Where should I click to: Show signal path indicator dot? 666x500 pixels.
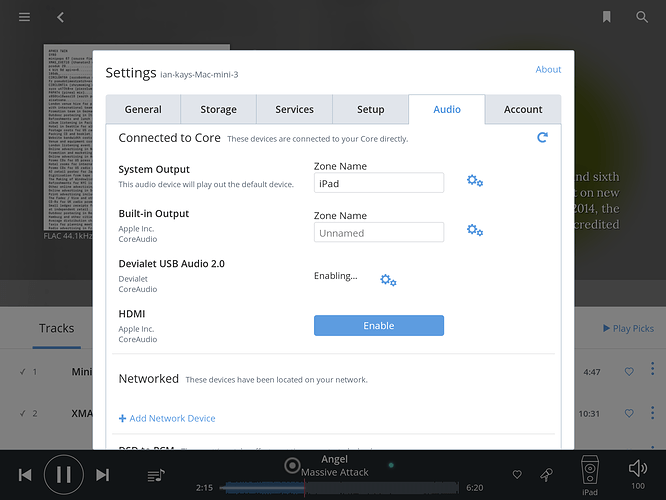pyautogui.click(x=391, y=465)
